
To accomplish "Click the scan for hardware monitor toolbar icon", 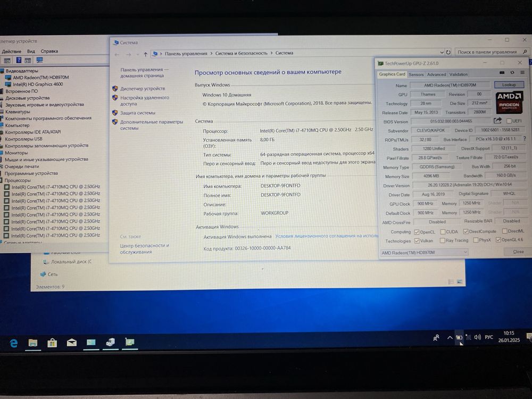I will [x=40, y=60].
